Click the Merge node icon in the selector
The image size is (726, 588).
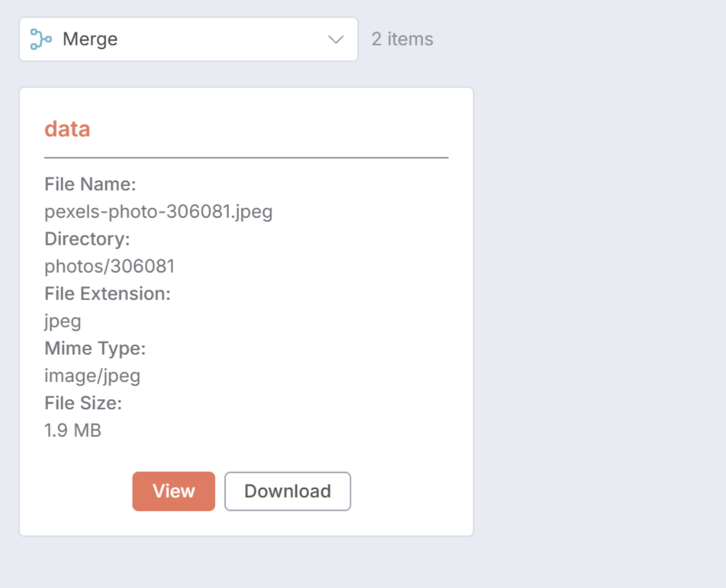point(41,39)
